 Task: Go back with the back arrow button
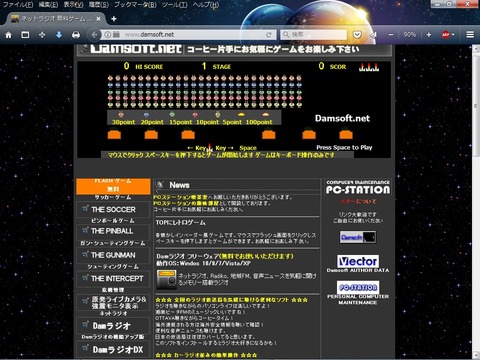click(x=94, y=35)
